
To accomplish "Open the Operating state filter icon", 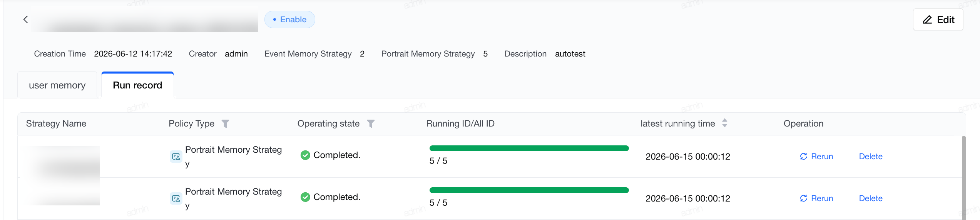I will coord(371,123).
